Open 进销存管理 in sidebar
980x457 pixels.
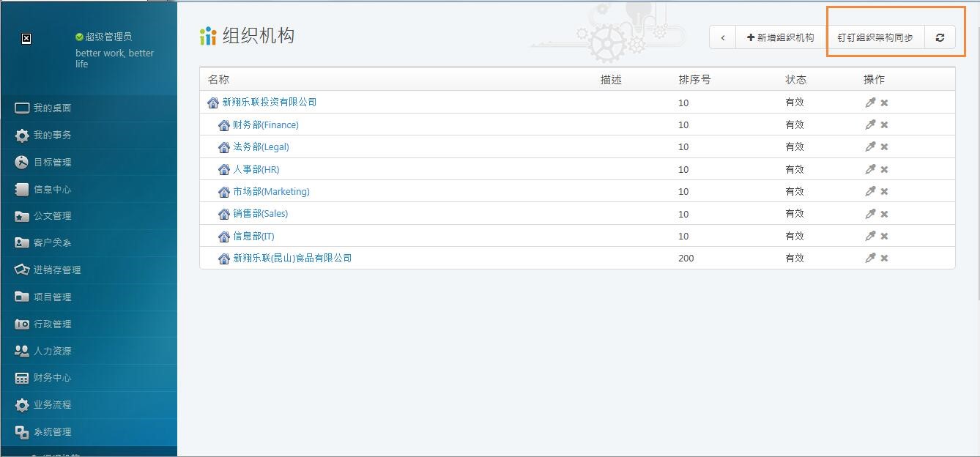[x=89, y=270]
